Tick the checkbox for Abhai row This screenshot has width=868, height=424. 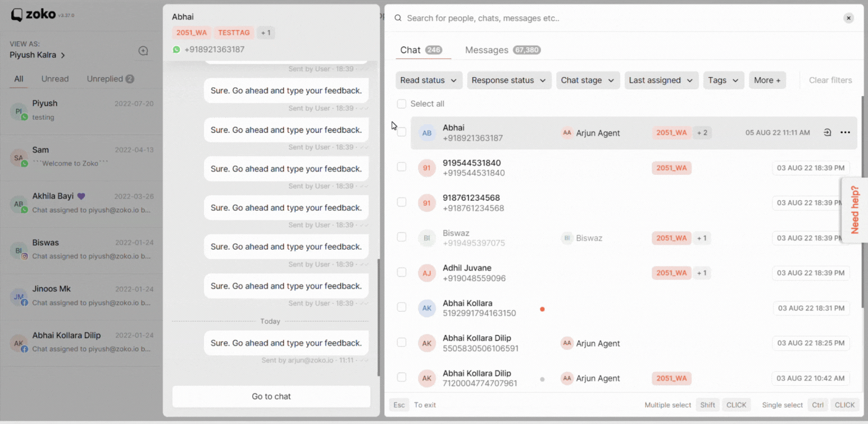click(x=401, y=132)
